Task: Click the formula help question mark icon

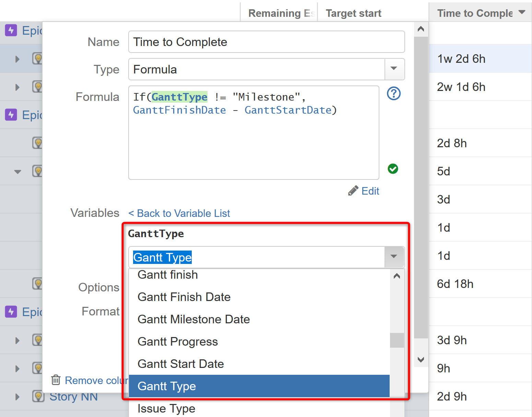Action: 393,93
